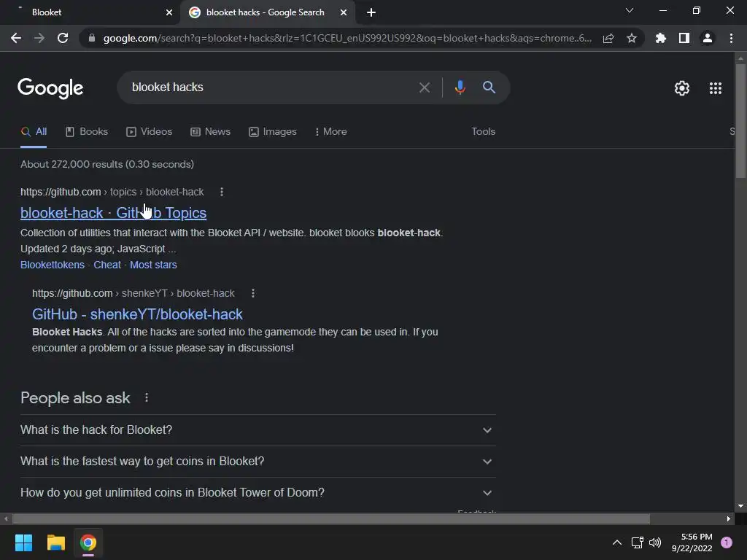
Task: Click the scroll down arrow
Action: [x=740, y=506]
